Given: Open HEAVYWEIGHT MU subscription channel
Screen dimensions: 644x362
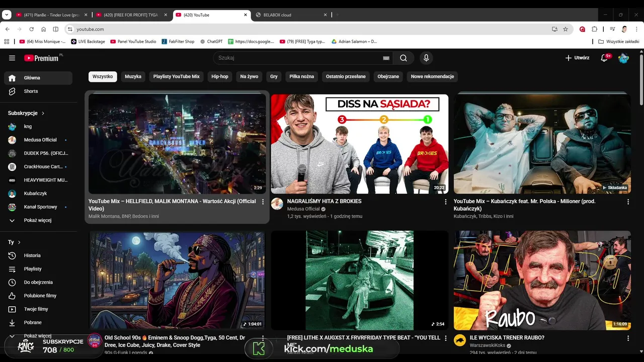Looking at the screenshot, I should tap(38, 180).
